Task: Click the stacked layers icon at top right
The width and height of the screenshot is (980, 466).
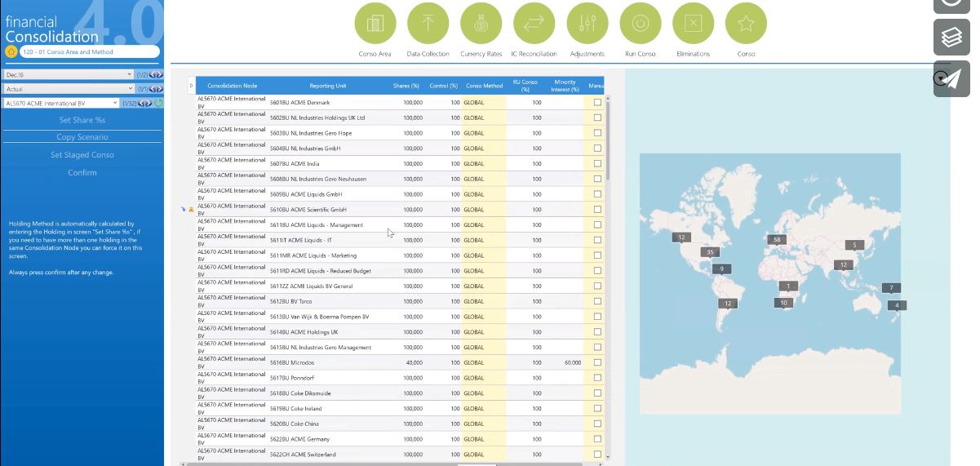Action: [x=951, y=37]
